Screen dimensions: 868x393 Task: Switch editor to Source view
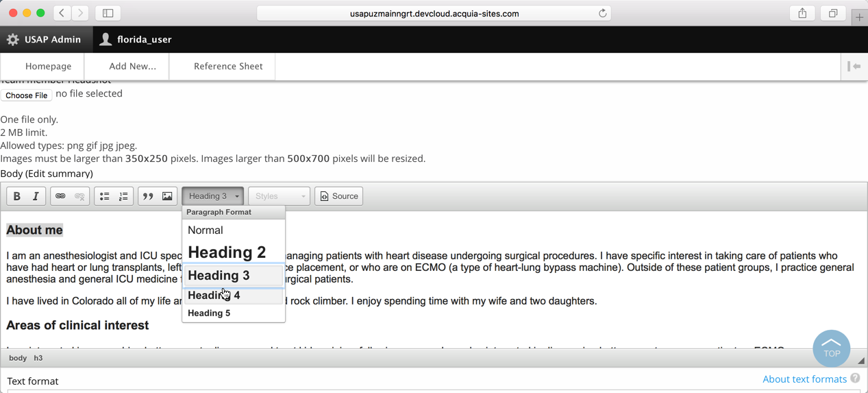(339, 196)
